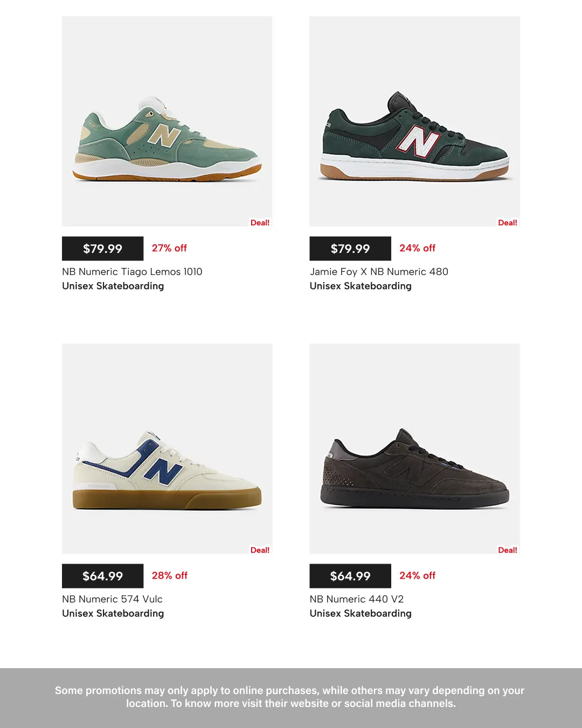This screenshot has height=728, width=582.
Task: Open the Jamie Foy X NB Numeric 480 title
Action: [379, 272]
